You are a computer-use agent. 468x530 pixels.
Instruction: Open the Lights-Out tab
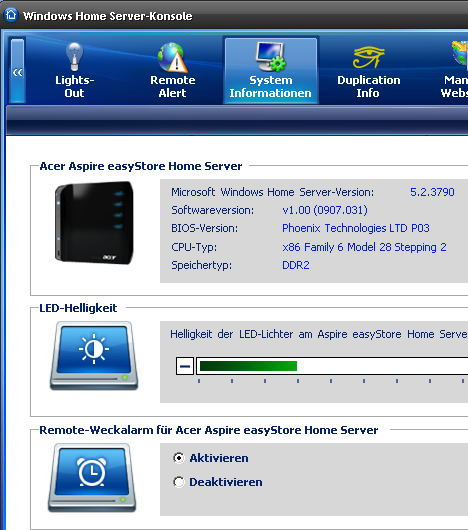point(74,70)
